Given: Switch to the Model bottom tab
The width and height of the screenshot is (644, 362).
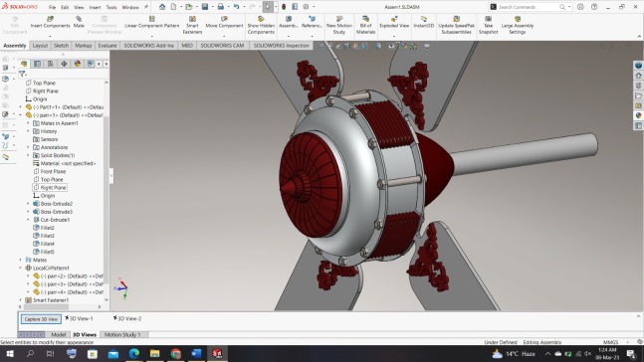Looking at the screenshot, I should (59, 334).
